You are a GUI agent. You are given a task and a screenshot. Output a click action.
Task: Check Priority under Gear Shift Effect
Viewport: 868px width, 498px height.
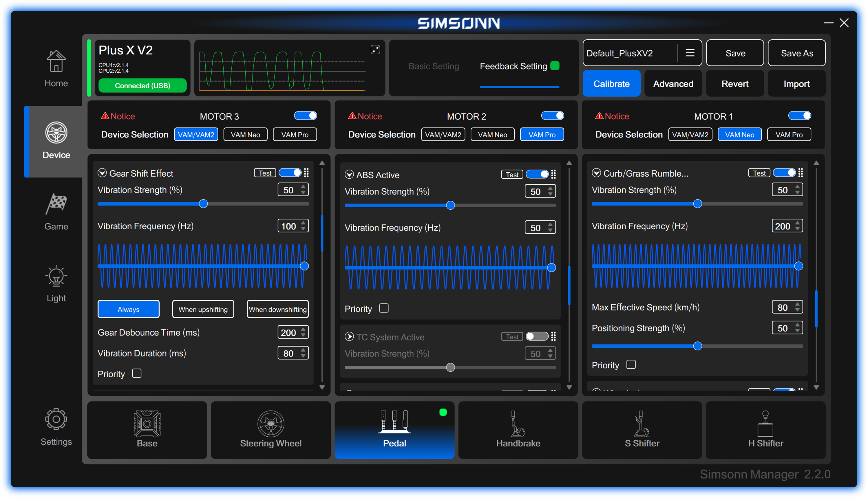[x=137, y=373]
